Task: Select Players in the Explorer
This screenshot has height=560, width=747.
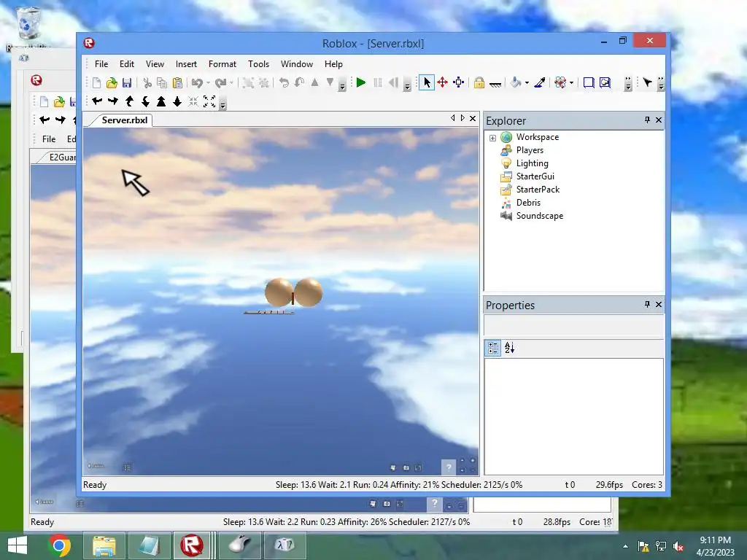Action: [530, 150]
